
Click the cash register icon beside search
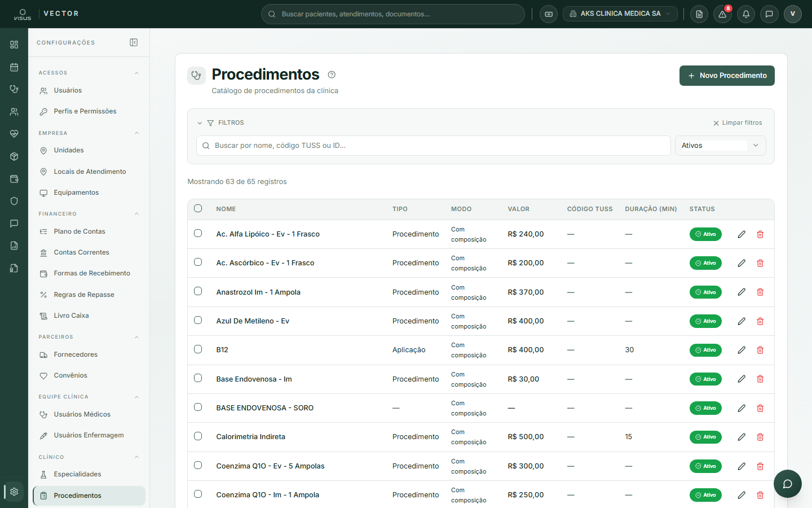point(549,14)
